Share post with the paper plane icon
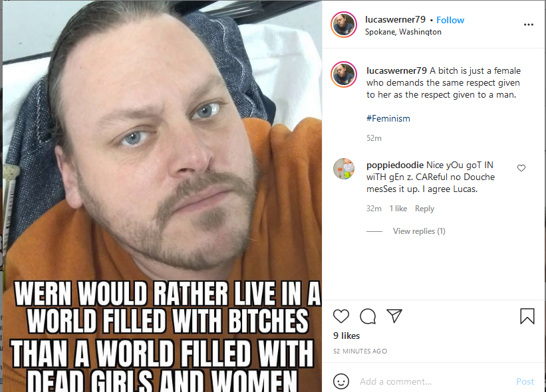This screenshot has width=546, height=392. click(x=394, y=316)
